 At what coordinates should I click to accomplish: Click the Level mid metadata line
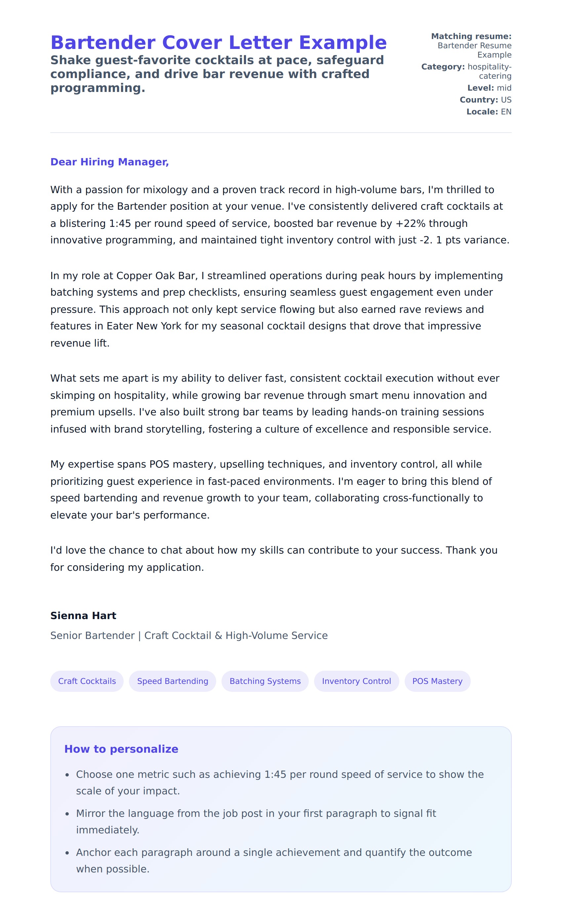pos(489,88)
